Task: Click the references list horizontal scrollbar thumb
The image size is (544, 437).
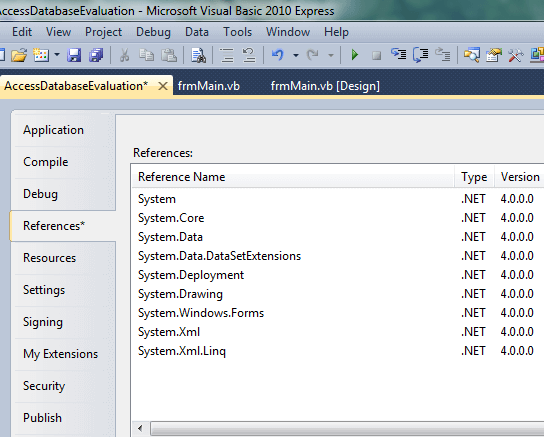Action: click(x=347, y=429)
